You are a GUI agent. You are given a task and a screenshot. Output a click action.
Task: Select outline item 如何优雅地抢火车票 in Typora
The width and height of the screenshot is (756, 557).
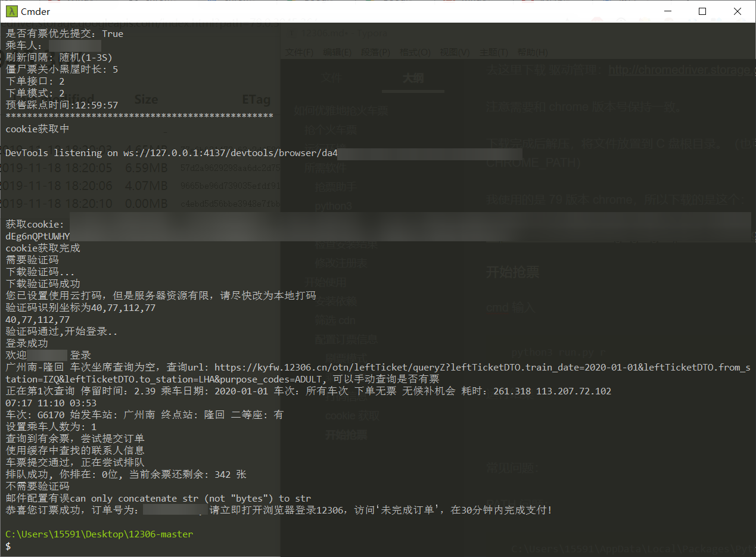[x=341, y=111]
